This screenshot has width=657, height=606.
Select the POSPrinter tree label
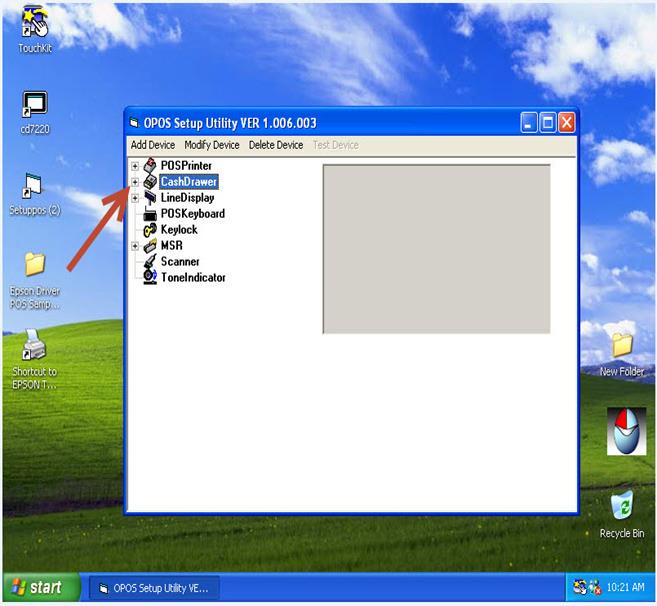tap(186, 166)
